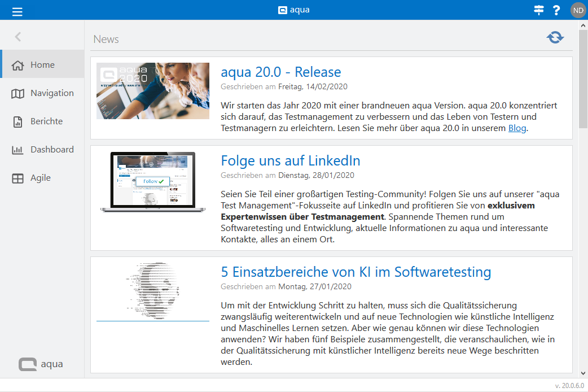Open the Folge uns auf LinkedIn headline
The image size is (588, 392).
[x=290, y=160]
